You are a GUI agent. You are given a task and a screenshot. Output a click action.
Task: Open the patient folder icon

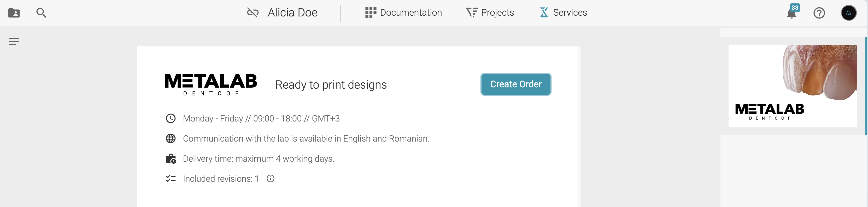coord(14,13)
